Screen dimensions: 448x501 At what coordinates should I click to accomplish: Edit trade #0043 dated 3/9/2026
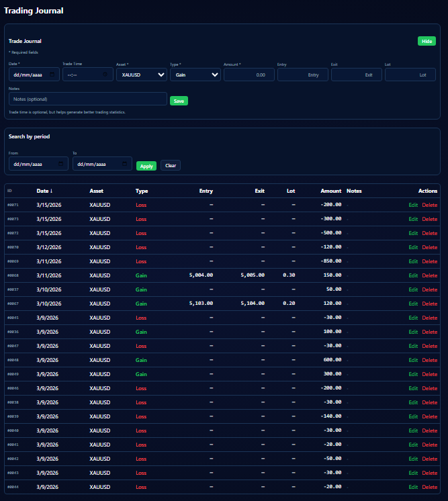pyautogui.click(x=413, y=473)
